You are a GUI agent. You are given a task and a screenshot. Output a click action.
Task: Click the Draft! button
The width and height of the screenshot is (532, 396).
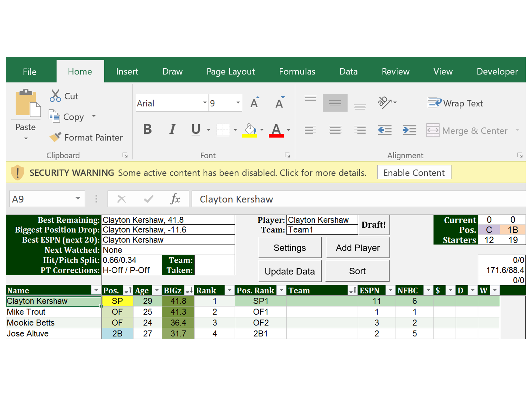(x=374, y=225)
